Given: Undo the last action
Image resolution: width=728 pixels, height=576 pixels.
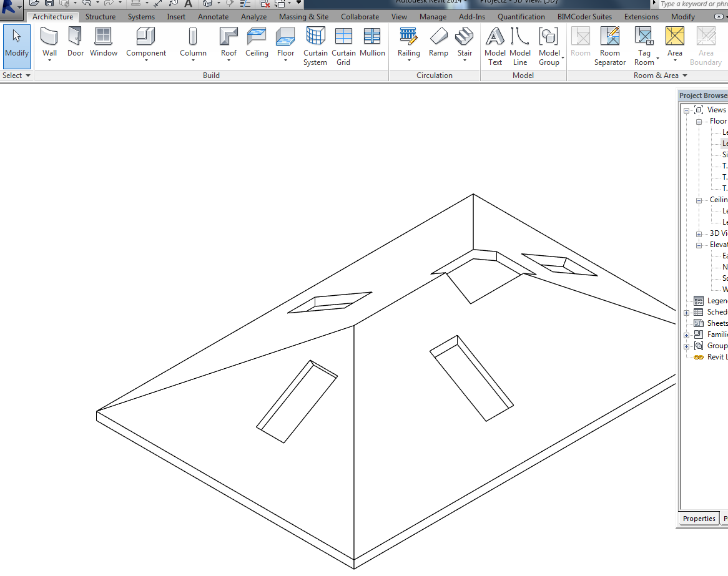Looking at the screenshot, I should [x=87, y=4].
